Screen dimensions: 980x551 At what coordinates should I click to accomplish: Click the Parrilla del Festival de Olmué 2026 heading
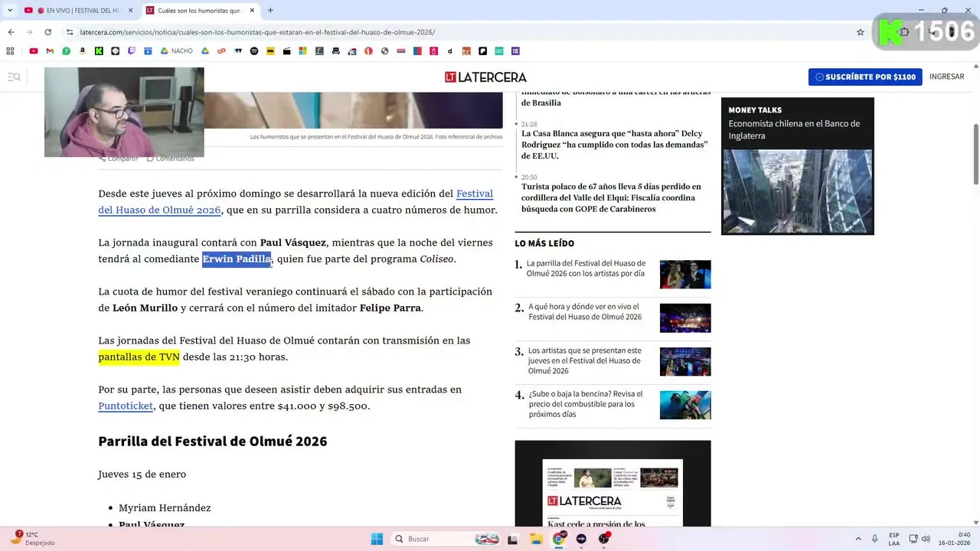(212, 441)
